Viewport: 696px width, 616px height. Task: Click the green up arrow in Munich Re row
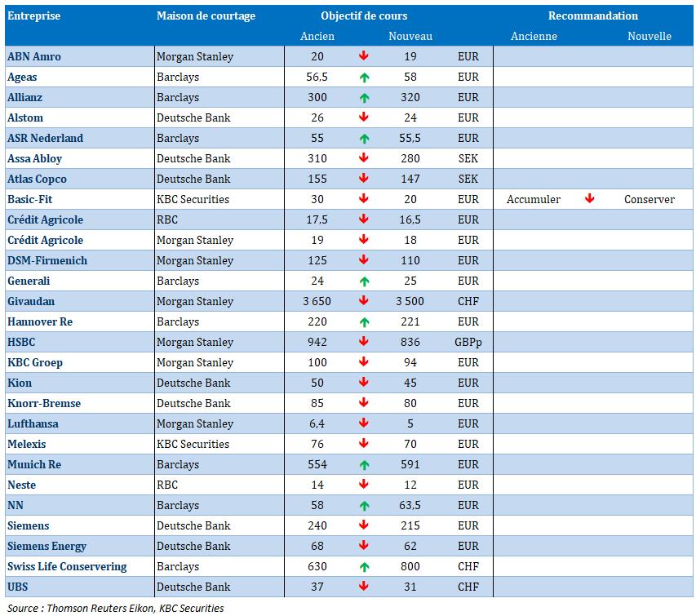point(364,465)
